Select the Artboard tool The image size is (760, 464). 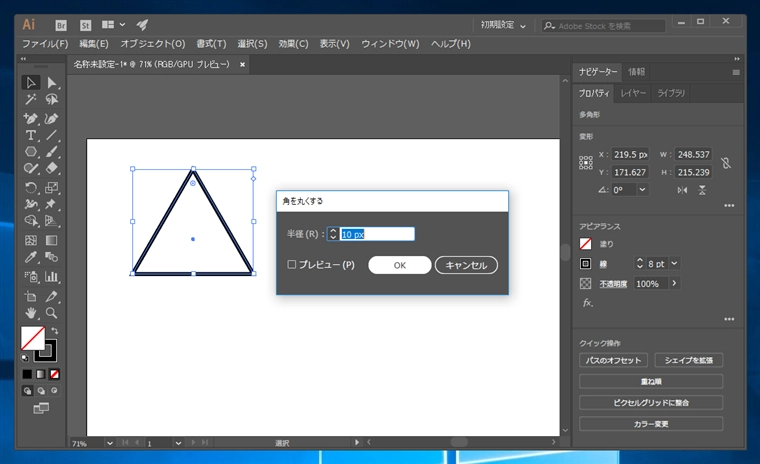[31, 296]
